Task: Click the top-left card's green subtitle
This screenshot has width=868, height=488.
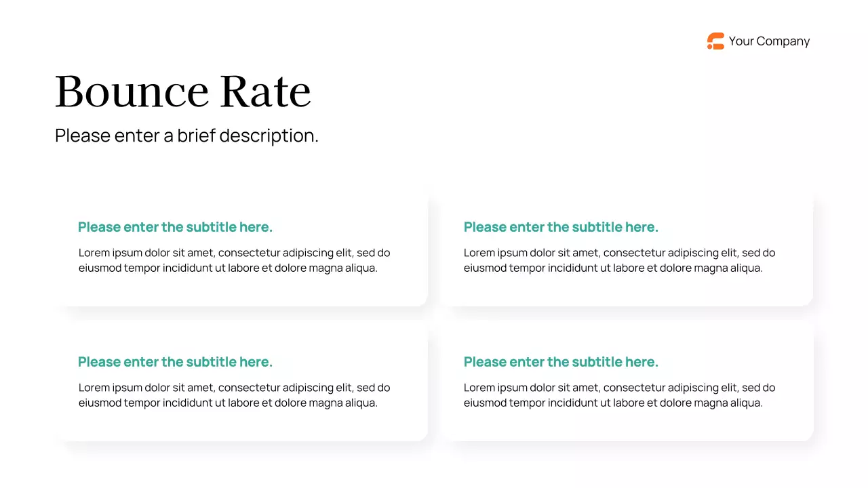Action: click(x=175, y=227)
